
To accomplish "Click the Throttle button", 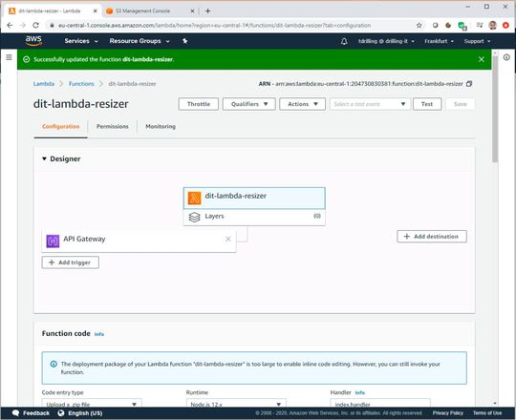I will coord(199,104).
